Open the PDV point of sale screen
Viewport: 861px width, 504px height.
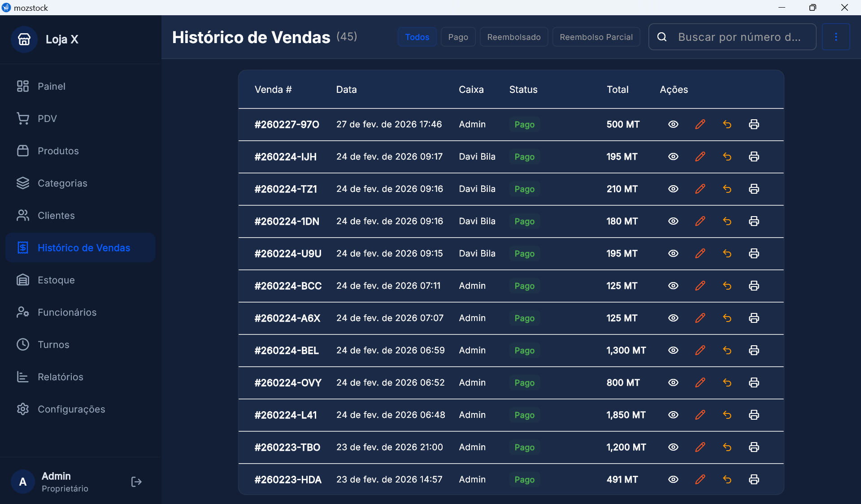pyautogui.click(x=47, y=118)
